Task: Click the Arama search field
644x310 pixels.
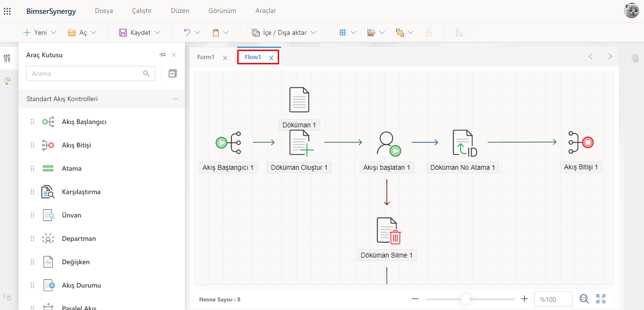Action: pyautogui.click(x=86, y=73)
